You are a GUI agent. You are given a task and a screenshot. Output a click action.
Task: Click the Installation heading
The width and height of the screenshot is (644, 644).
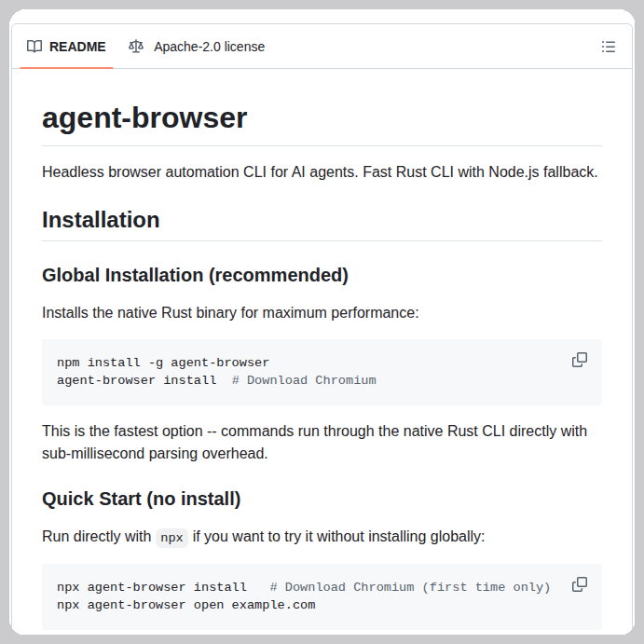[x=101, y=219]
